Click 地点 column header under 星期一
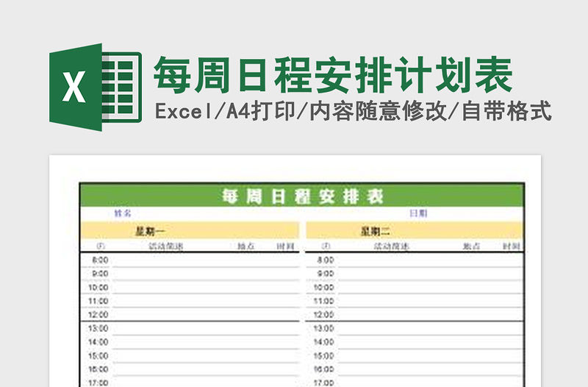The height and width of the screenshot is (387, 588). (246, 246)
